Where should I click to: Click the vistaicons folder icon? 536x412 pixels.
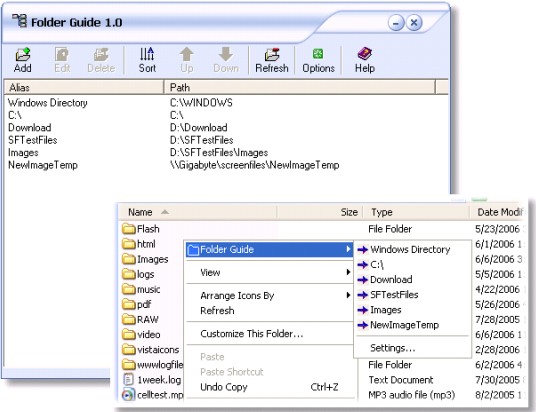coord(129,349)
